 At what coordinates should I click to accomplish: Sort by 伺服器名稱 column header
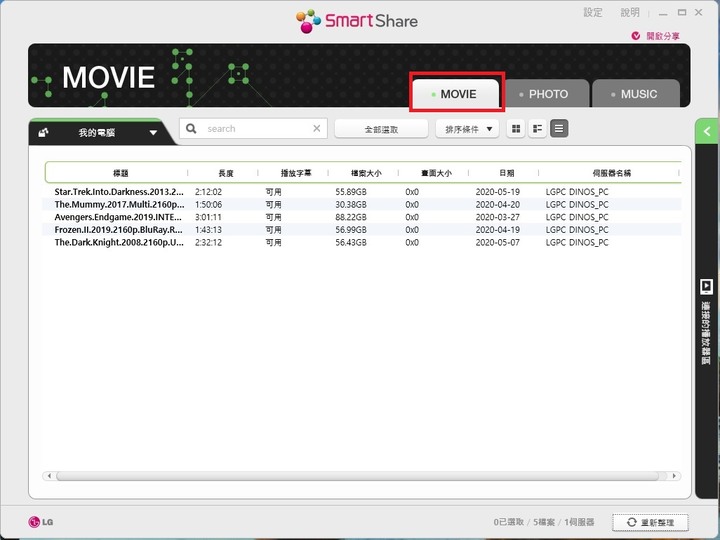tap(611, 173)
